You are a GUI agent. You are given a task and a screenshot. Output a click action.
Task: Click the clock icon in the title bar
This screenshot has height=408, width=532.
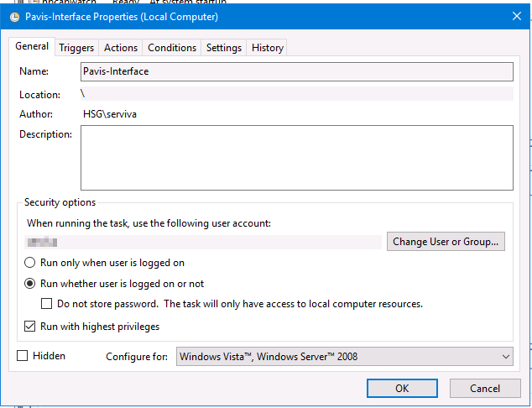(x=14, y=17)
